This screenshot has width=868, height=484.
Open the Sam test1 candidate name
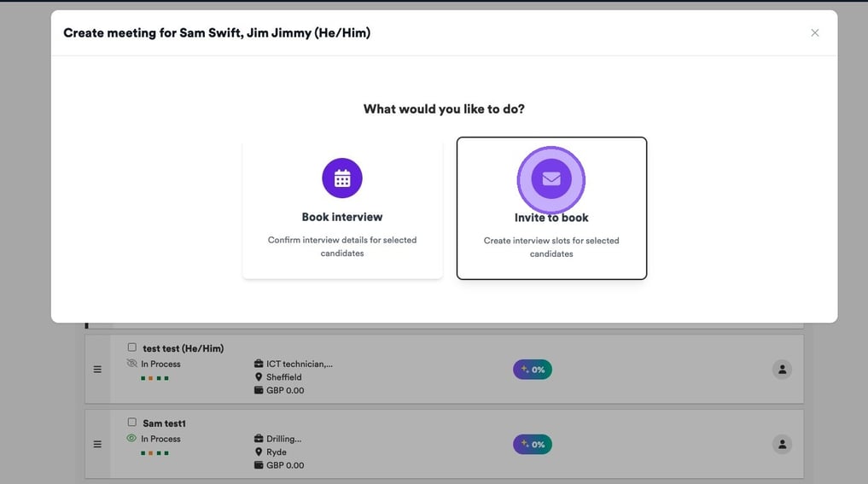tap(164, 423)
